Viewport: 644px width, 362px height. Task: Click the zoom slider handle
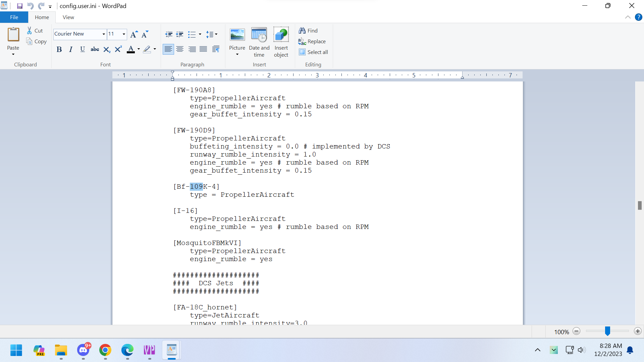[607, 331]
